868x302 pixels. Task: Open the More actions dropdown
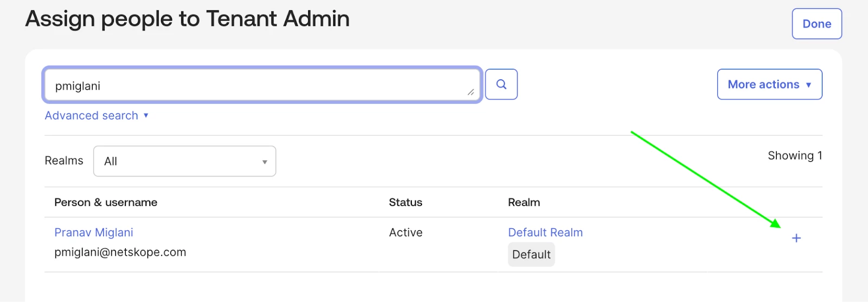(769, 84)
